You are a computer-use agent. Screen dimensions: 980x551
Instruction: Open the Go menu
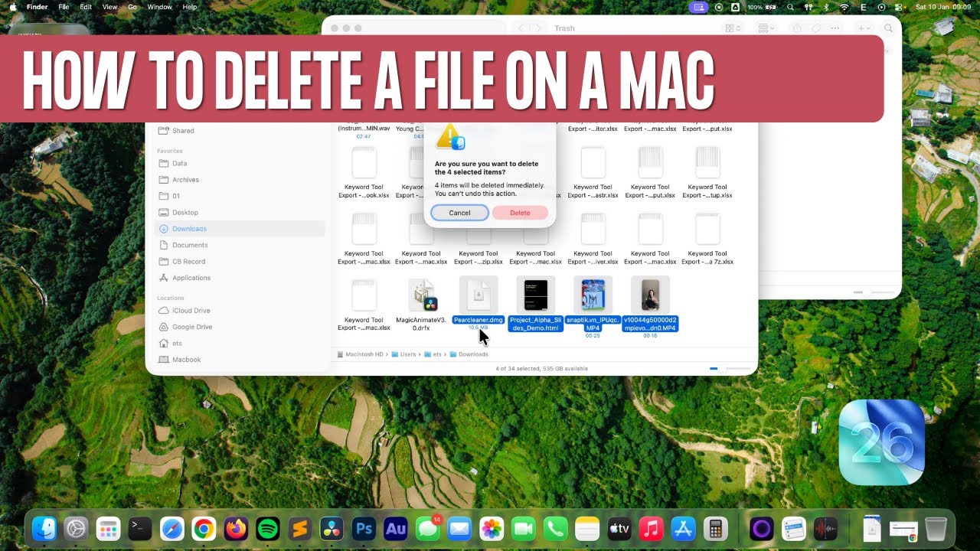[x=132, y=7]
